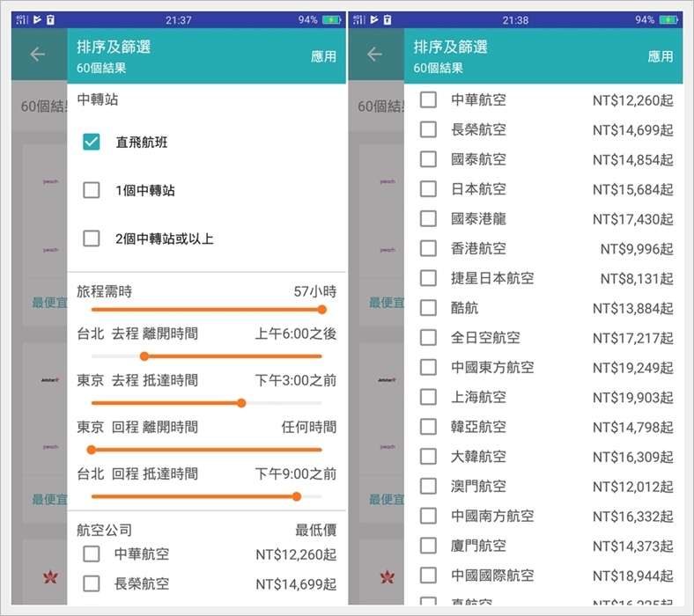Click the 旅程需時 slider handle
The height and width of the screenshot is (616, 694).
(322, 310)
